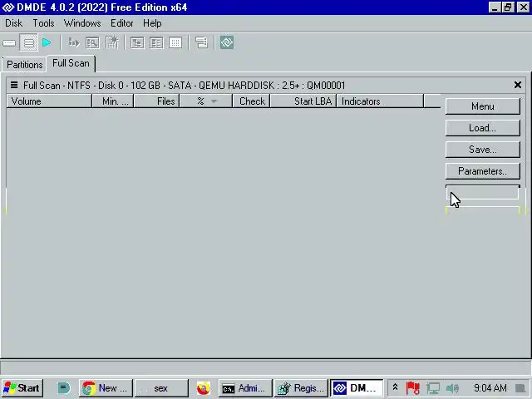Image resolution: width=532 pixels, height=399 pixels.
Task: Click the Parameters.. button
Action: [x=482, y=171]
